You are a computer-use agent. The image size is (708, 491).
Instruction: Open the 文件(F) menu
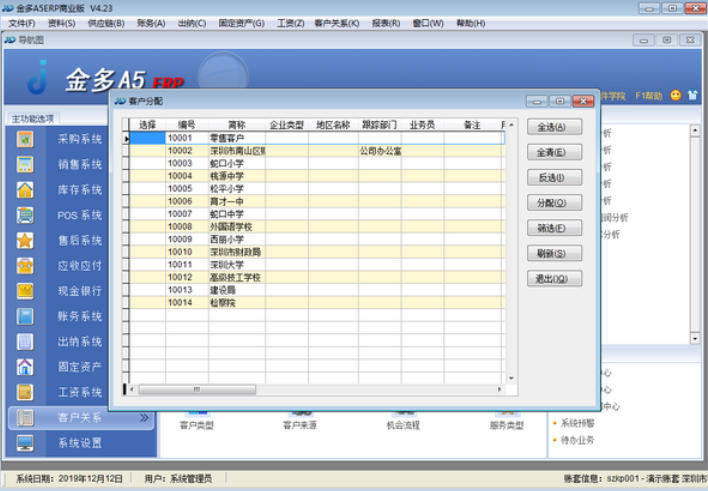(x=22, y=23)
